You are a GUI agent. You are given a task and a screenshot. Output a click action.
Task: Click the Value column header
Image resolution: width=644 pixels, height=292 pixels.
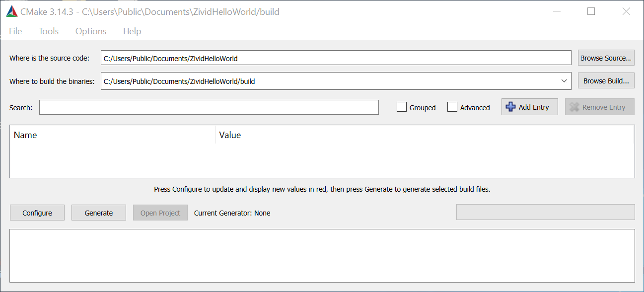click(x=425, y=135)
